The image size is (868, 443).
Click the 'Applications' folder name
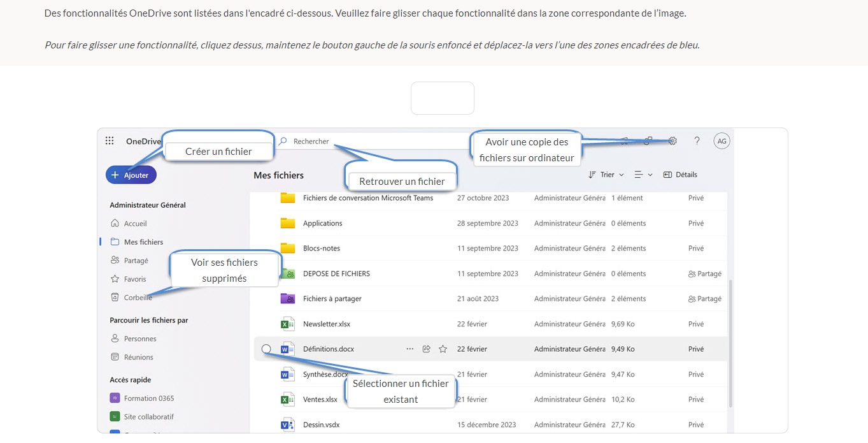pyautogui.click(x=323, y=223)
